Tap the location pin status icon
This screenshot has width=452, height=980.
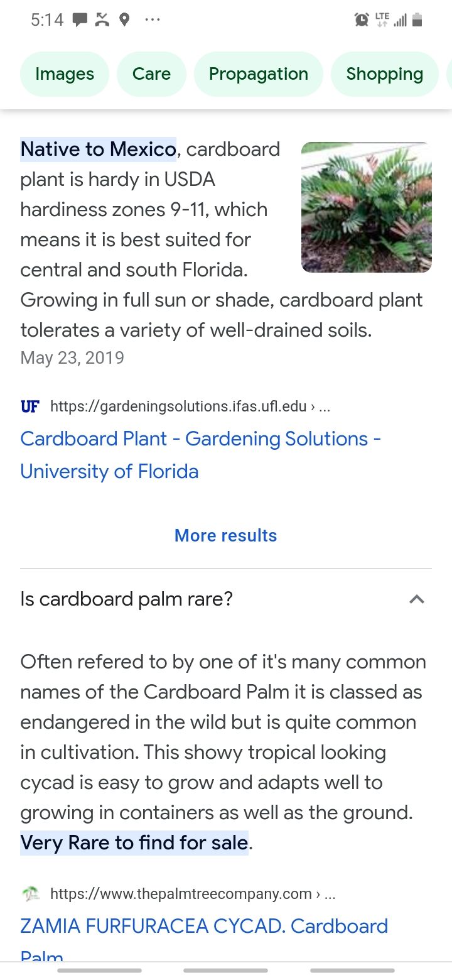124,20
